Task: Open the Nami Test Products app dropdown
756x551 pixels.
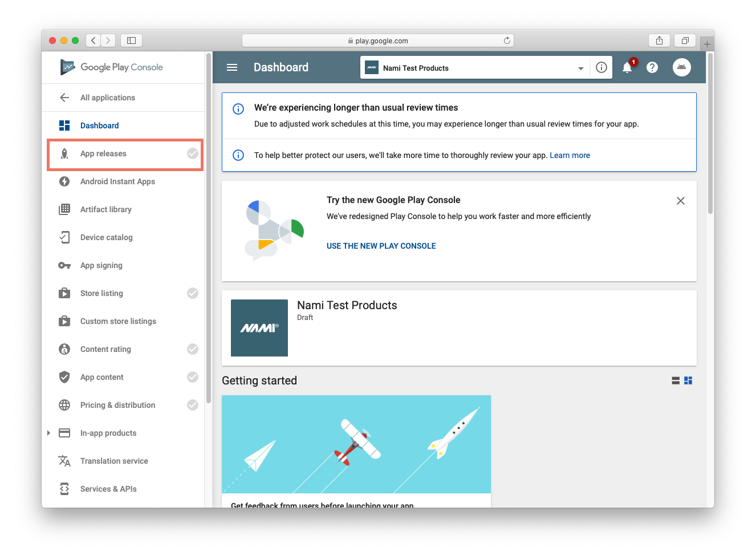Action: click(475, 67)
